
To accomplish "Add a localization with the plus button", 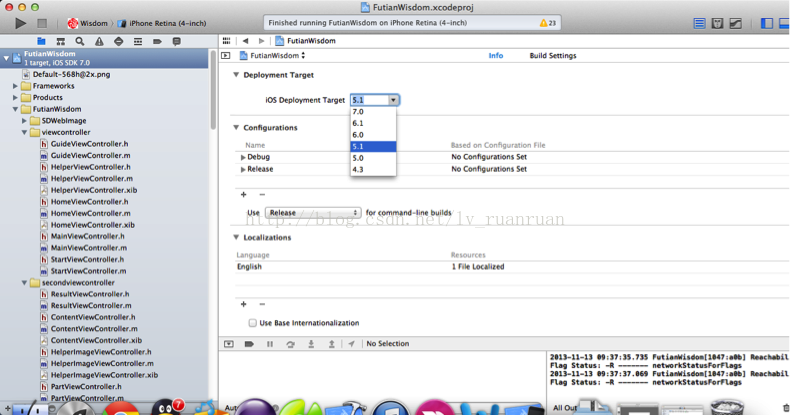I will click(x=243, y=304).
